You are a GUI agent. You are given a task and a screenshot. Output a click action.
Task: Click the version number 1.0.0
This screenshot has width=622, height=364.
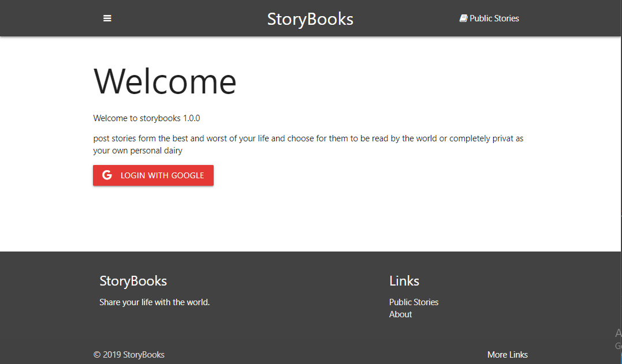coord(192,118)
